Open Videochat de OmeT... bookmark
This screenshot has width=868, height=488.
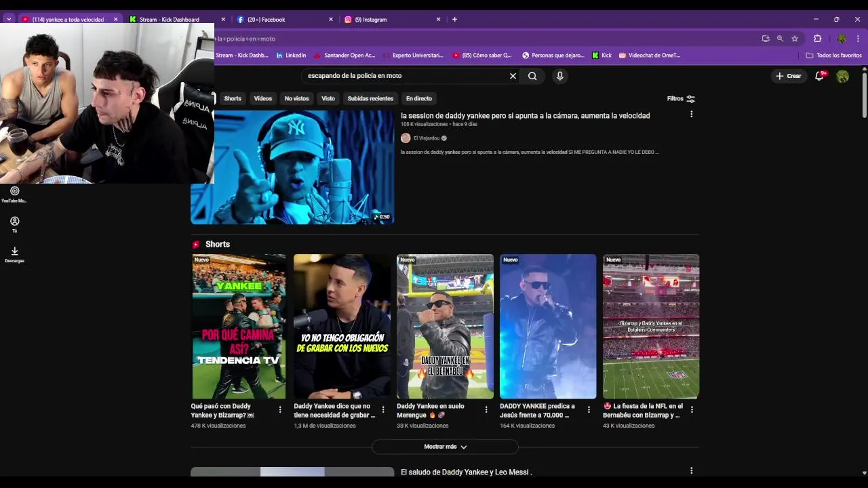tap(649, 56)
